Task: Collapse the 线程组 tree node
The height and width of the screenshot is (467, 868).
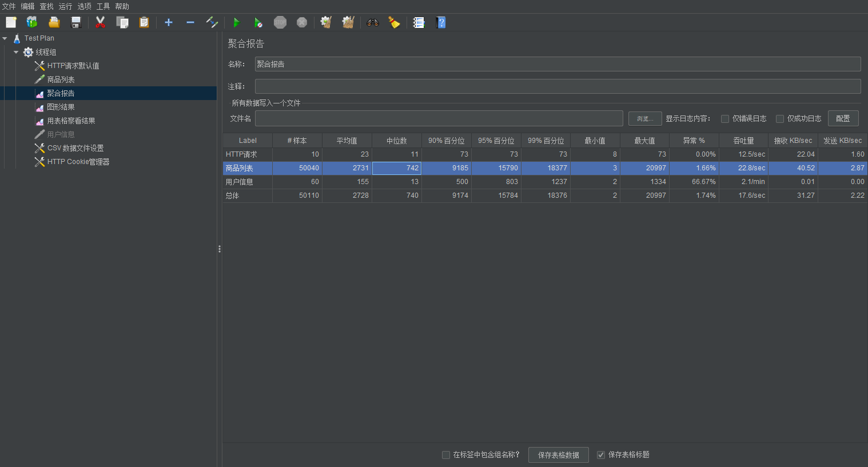Action: click(x=16, y=52)
